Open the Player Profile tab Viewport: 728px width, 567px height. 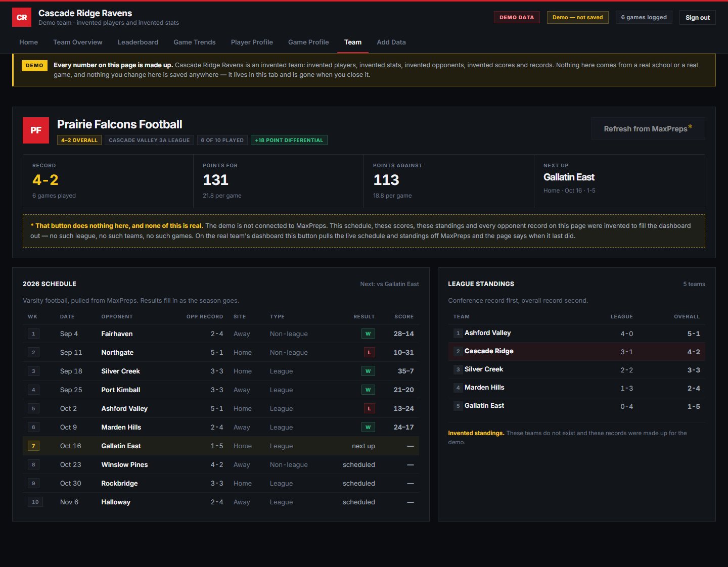click(252, 42)
